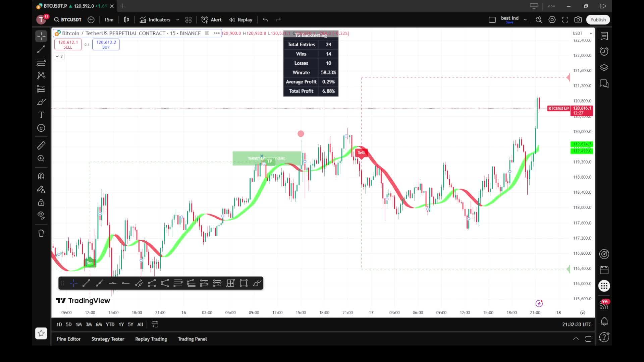
Task: Open the Strategy Tester tab
Action: (108, 339)
